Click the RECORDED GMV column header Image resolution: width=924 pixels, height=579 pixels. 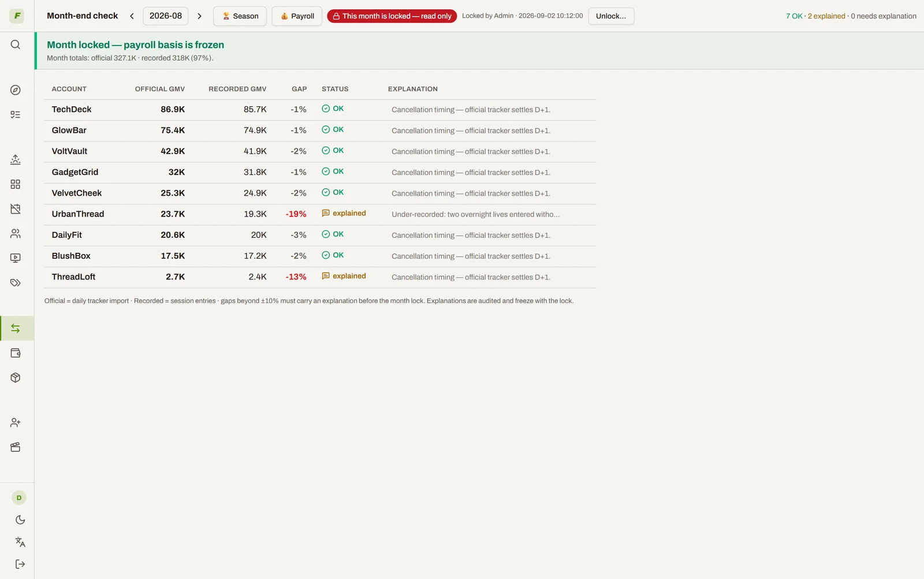(x=237, y=89)
